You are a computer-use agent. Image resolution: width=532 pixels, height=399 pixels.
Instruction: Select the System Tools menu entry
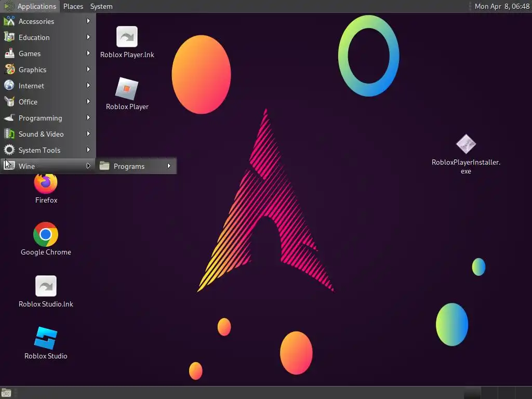pos(48,150)
